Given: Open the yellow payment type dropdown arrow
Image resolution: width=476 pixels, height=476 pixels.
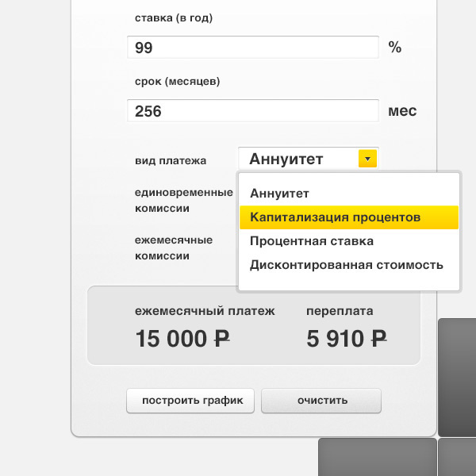Looking at the screenshot, I should (x=367, y=159).
